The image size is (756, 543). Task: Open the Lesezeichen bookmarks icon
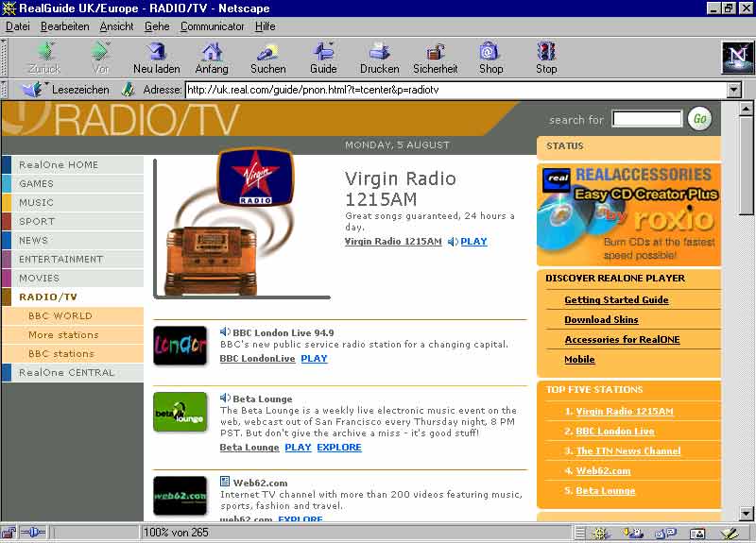[33, 90]
